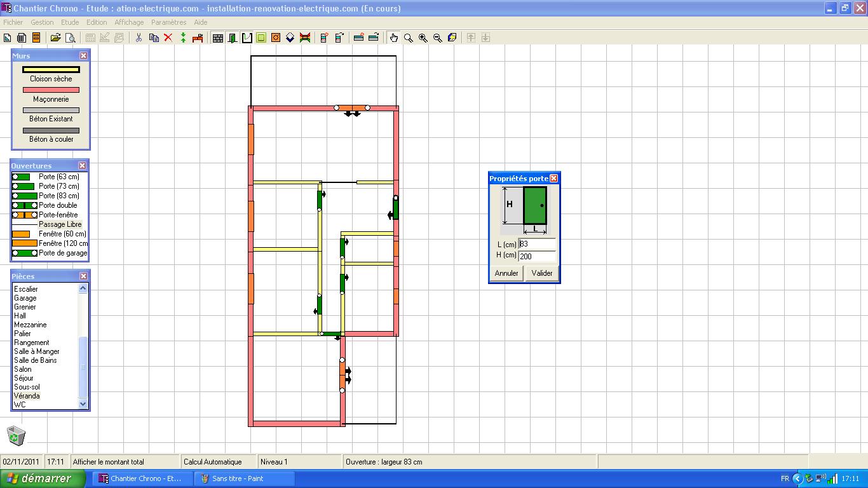This screenshot has height=488, width=868.
Task: Click the green square toolbar icon
Action: 261,37
